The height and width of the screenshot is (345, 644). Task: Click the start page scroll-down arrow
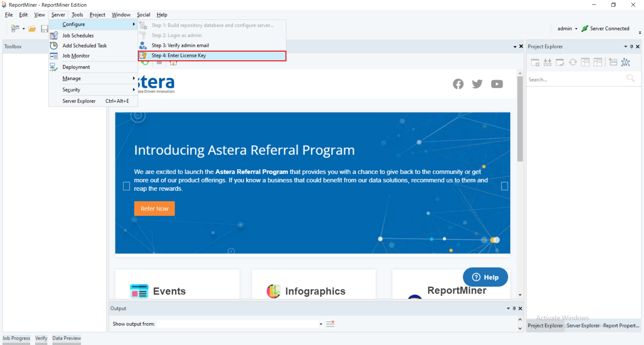(x=520, y=295)
